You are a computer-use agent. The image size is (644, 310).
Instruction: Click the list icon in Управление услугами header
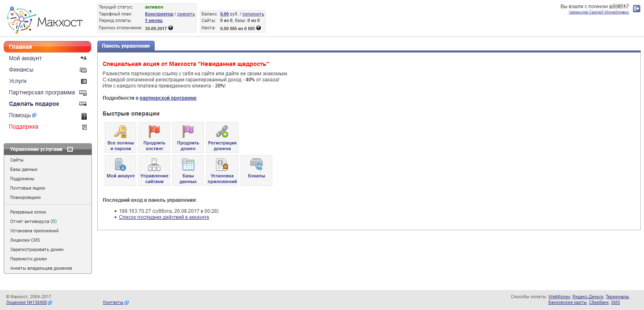70,149
